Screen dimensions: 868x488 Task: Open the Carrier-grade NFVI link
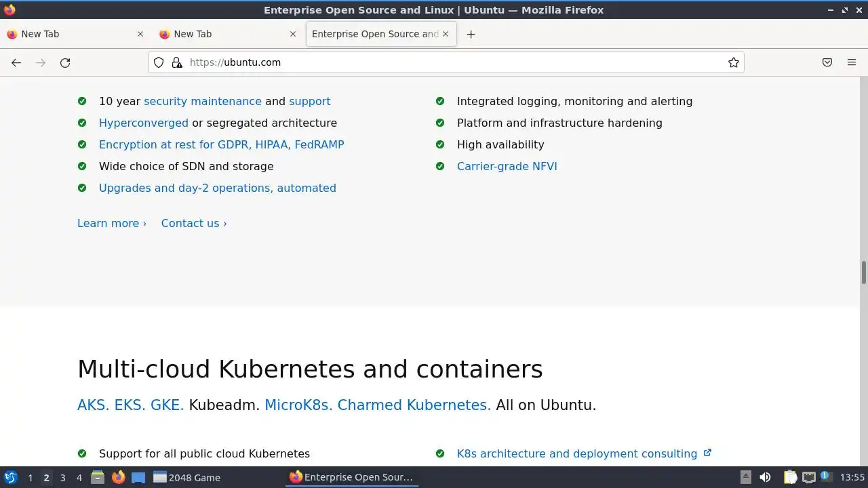[507, 166]
